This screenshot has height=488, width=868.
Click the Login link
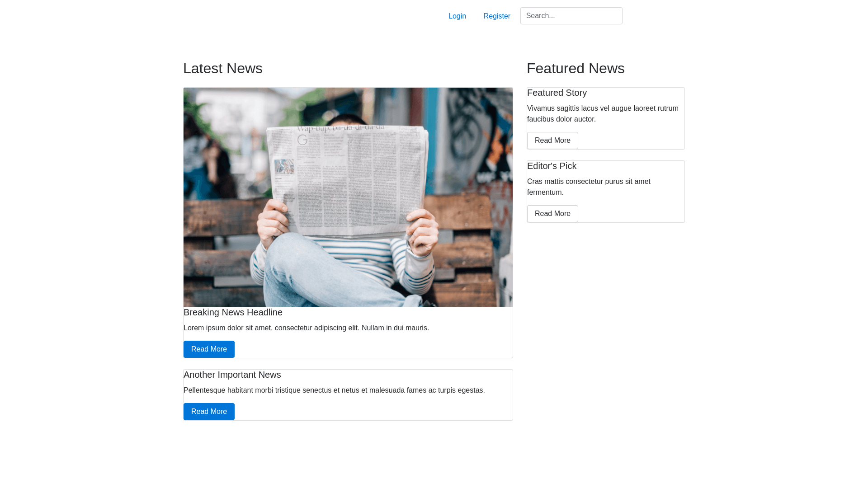(457, 16)
